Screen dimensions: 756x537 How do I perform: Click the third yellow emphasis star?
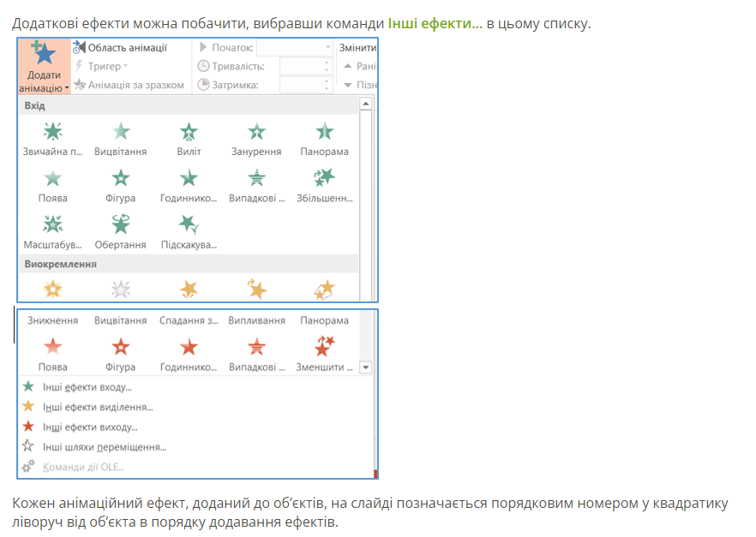(189, 289)
